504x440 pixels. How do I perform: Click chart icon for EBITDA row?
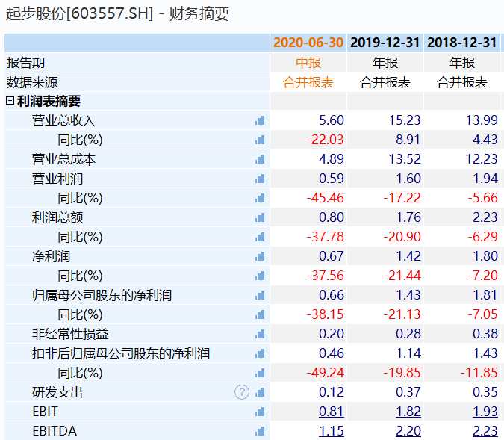pyautogui.click(x=260, y=431)
